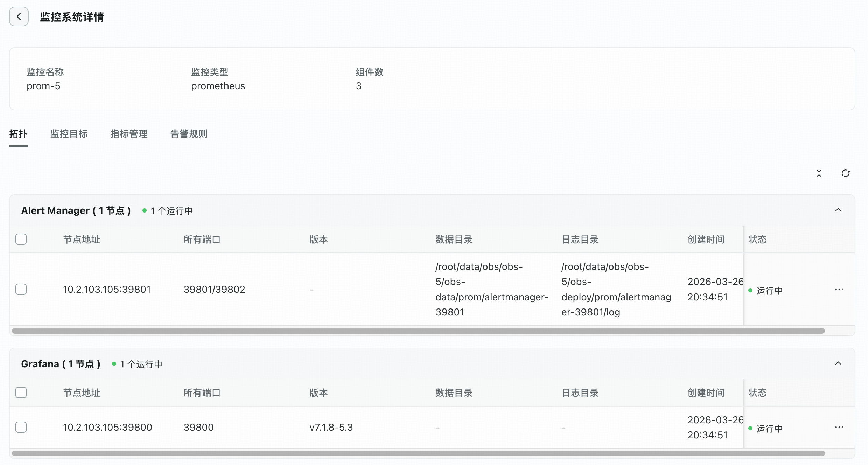Viewport: 868px width, 465px height.
Task: Click Alert Manager table horizontal scrollbar
Action: pos(418,331)
